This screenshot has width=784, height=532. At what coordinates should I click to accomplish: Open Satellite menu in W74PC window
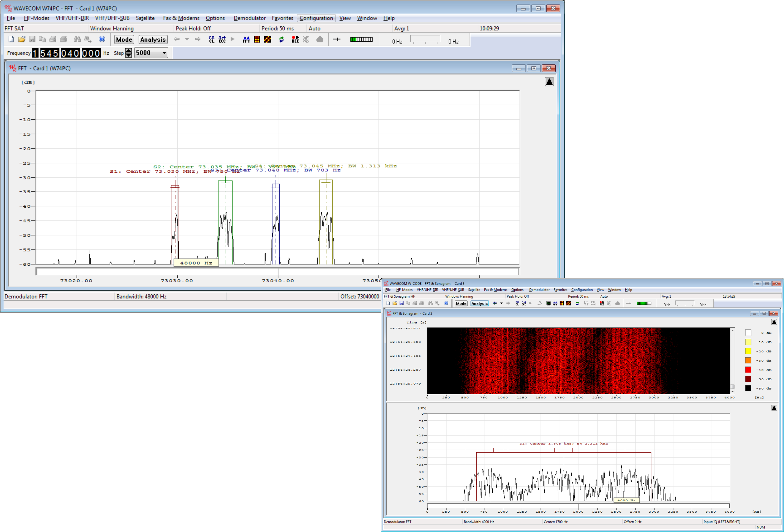(x=145, y=18)
